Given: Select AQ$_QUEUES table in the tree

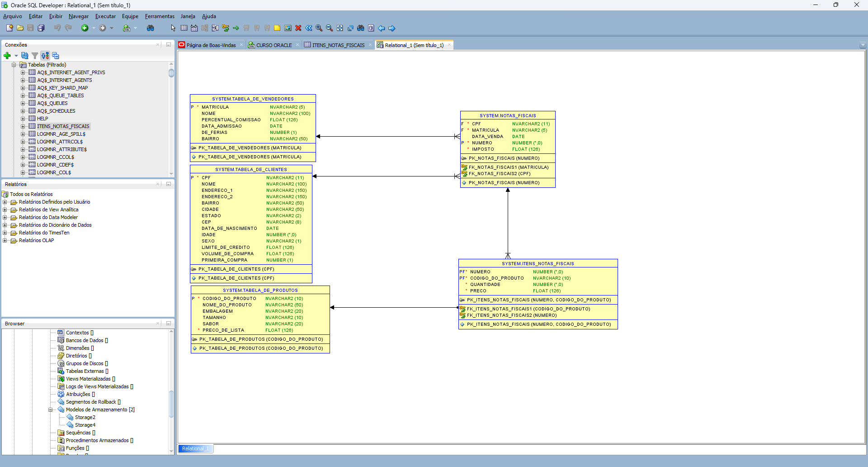Looking at the screenshot, I should [52, 103].
